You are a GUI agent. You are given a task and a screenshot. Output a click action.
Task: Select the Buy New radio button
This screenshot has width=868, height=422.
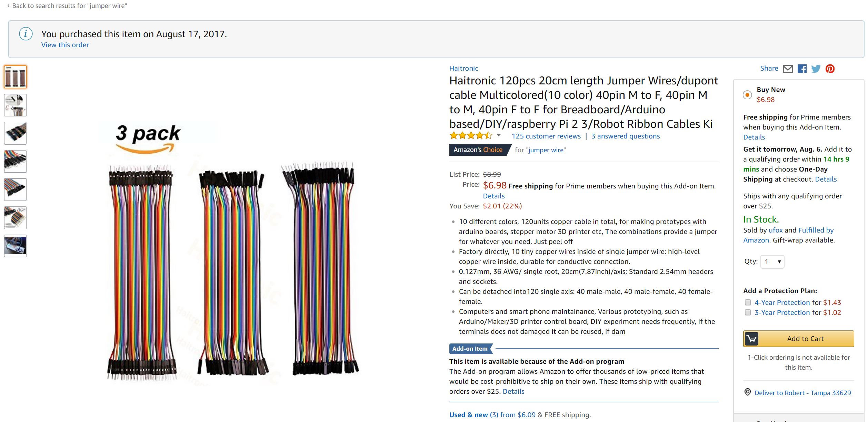747,95
